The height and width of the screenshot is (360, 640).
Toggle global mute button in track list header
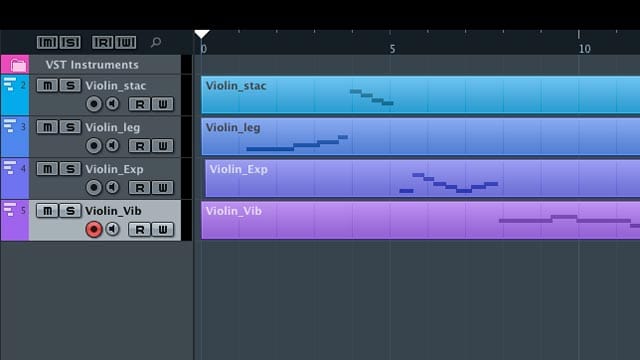click(47, 42)
